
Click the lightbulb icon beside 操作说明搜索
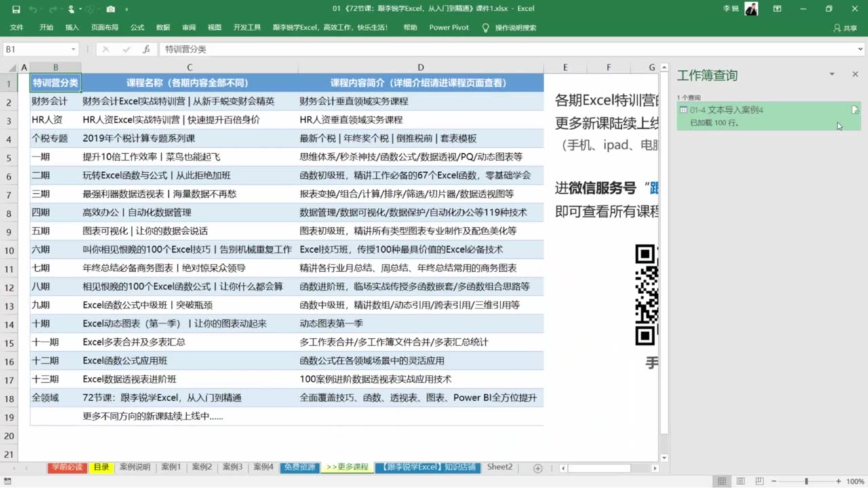pyautogui.click(x=485, y=28)
